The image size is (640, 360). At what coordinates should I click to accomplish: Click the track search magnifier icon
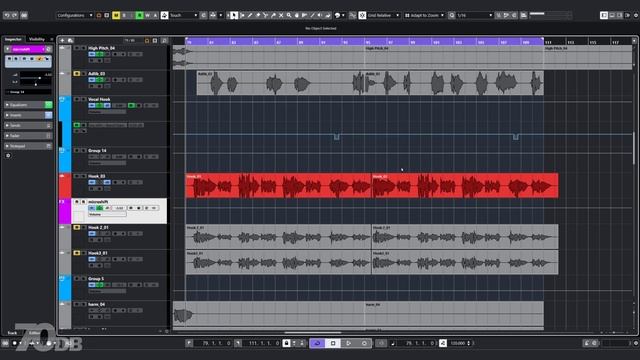(x=164, y=40)
